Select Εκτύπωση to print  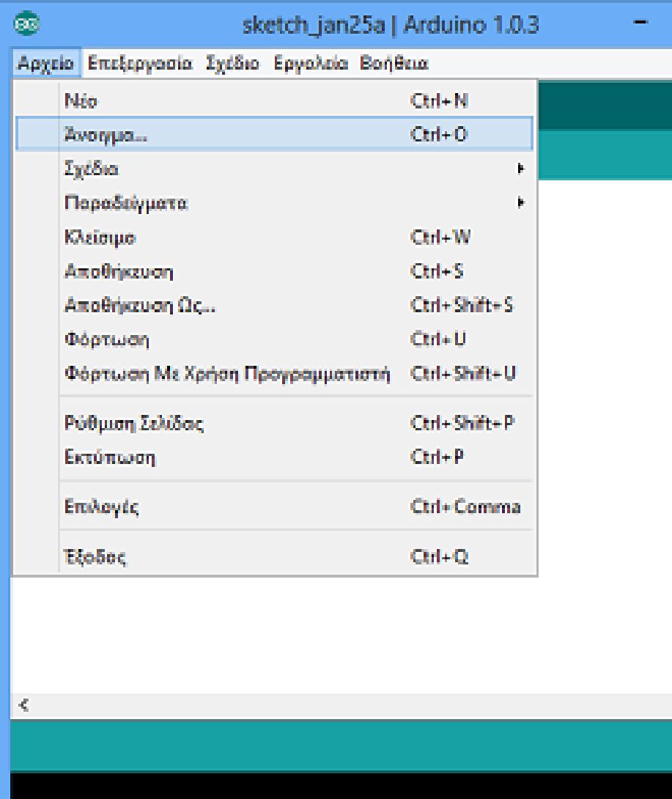click(274, 457)
